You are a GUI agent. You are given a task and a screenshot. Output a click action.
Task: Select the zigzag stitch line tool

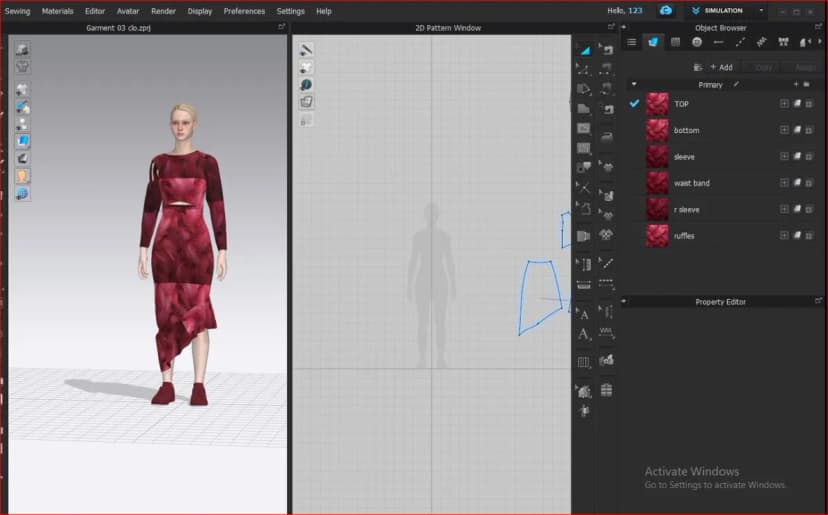point(607,333)
